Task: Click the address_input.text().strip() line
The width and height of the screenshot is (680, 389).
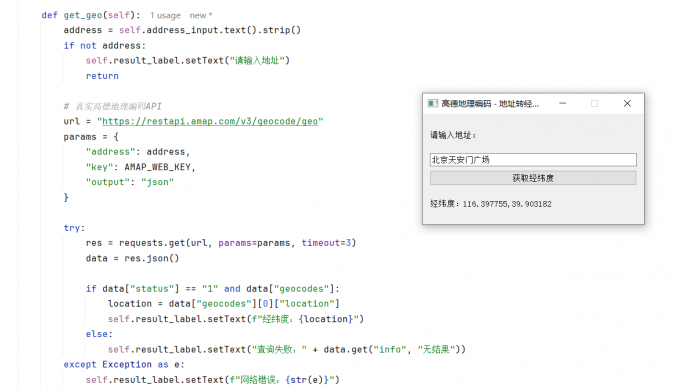Action: pos(182,30)
